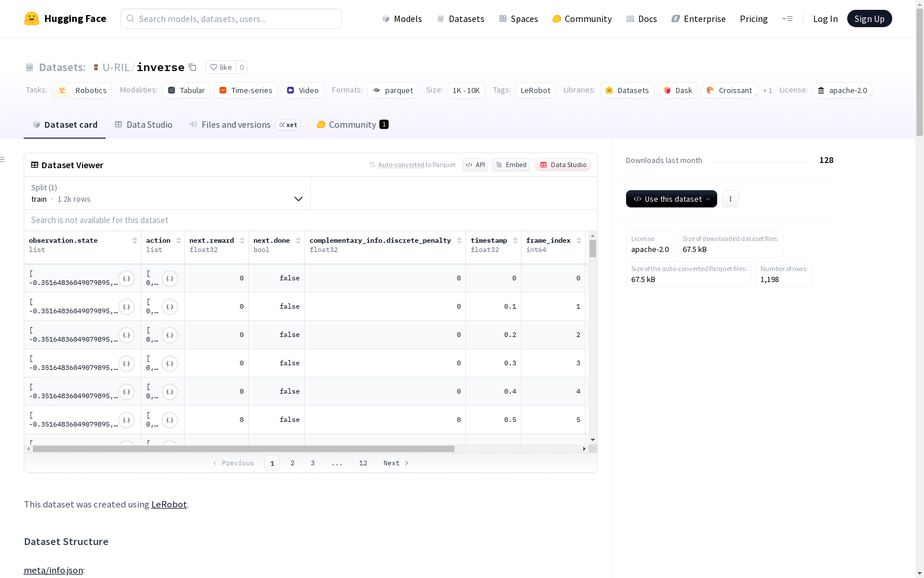Screen dimensions: 924x578
Task: Open Enterprise in the top navigation
Action: (x=698, y=18)
